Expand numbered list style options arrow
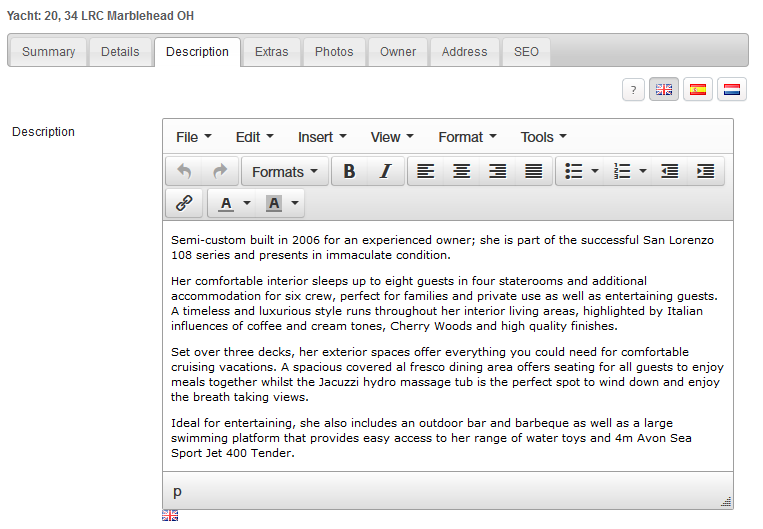The image size is (763, 529). (643, 171)
